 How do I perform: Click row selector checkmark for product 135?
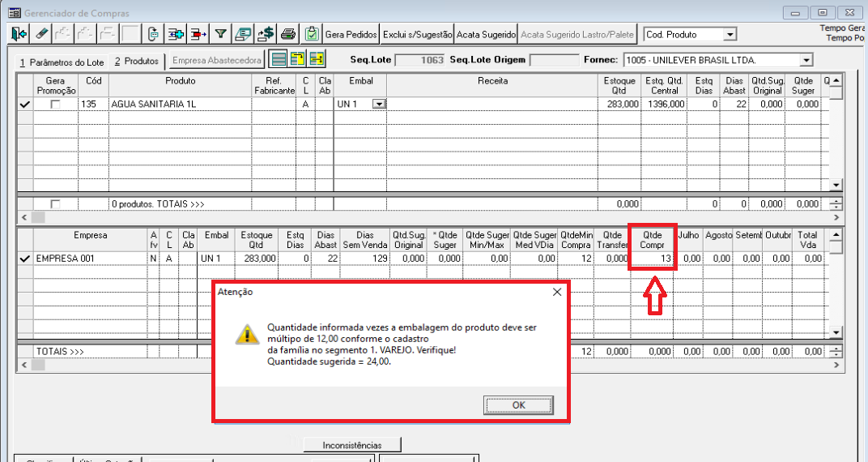click(x=25, y=104)
